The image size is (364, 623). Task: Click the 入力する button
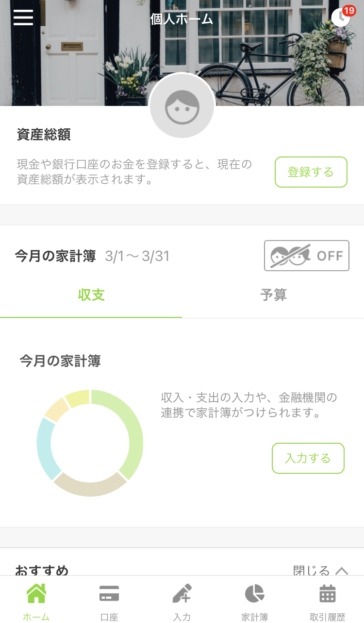(308, 458)
